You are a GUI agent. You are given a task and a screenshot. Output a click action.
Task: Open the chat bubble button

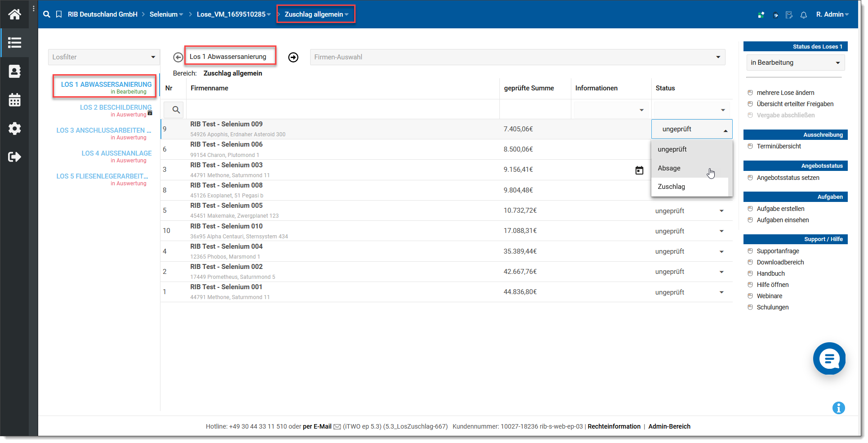point(829,358)
